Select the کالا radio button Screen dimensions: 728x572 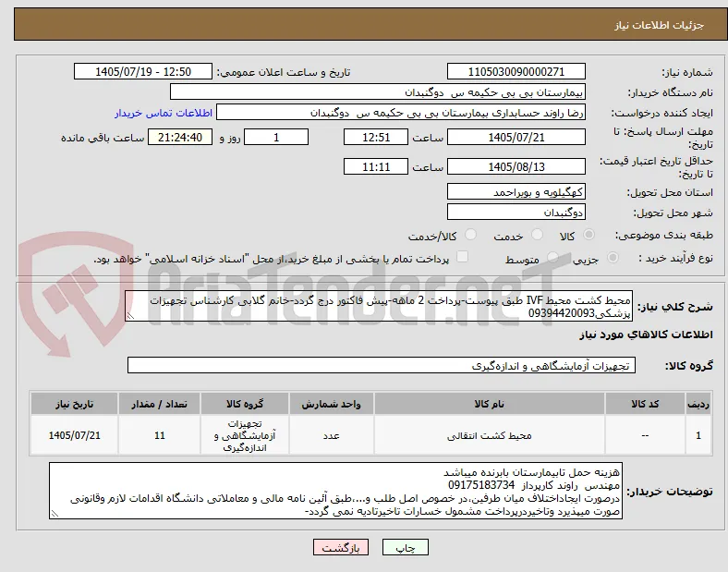coord(588,235)
